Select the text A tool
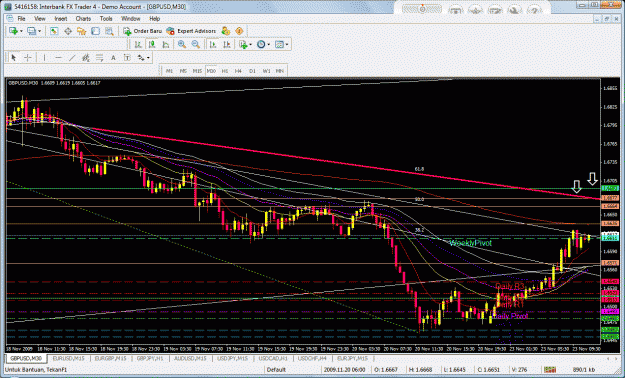The width and height of the screenshot is (625, 378). coord(113,58)
